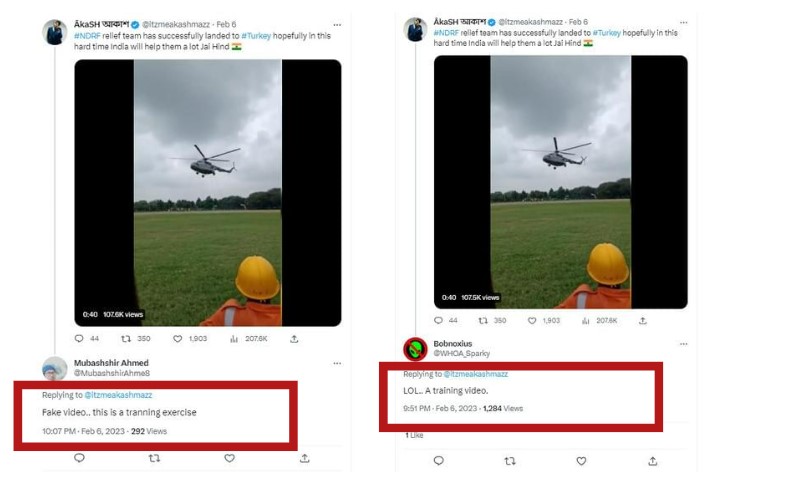Click retweet icon showing 350 in left tweet
Image resolution: width=793 pixels, height=502 pixels.
[126, 339]
